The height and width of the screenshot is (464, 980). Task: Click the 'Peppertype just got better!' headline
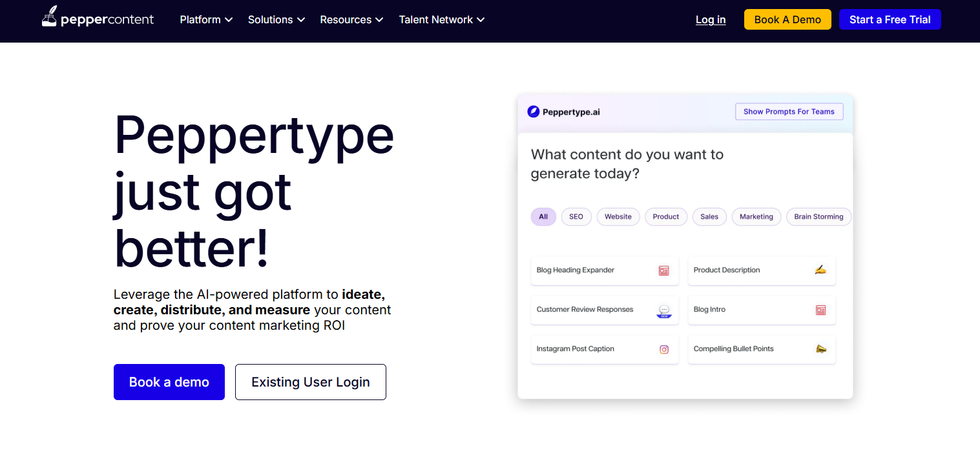tap(254, 191)
